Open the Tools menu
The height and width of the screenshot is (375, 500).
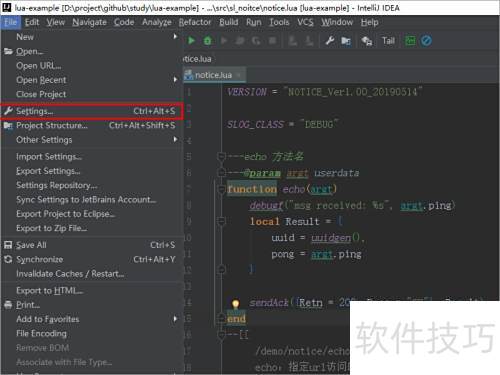pyautogui.click(x=279, y=22)
